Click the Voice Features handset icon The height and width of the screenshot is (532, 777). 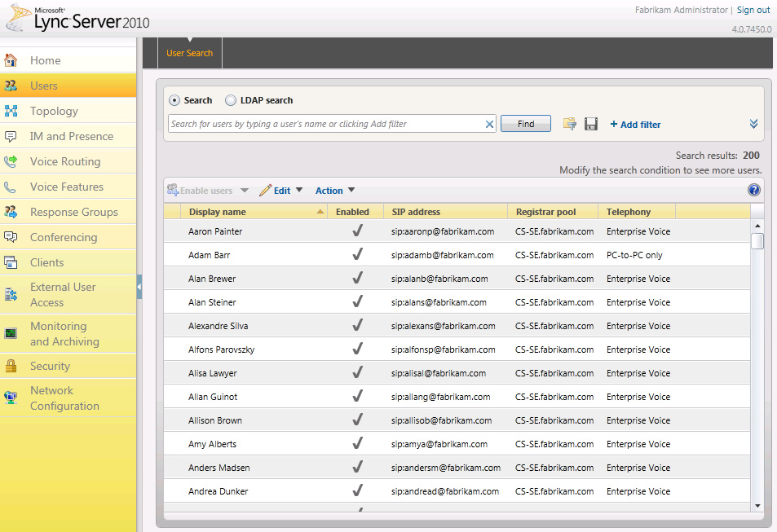pyautogui.click(x=11, y=187)
